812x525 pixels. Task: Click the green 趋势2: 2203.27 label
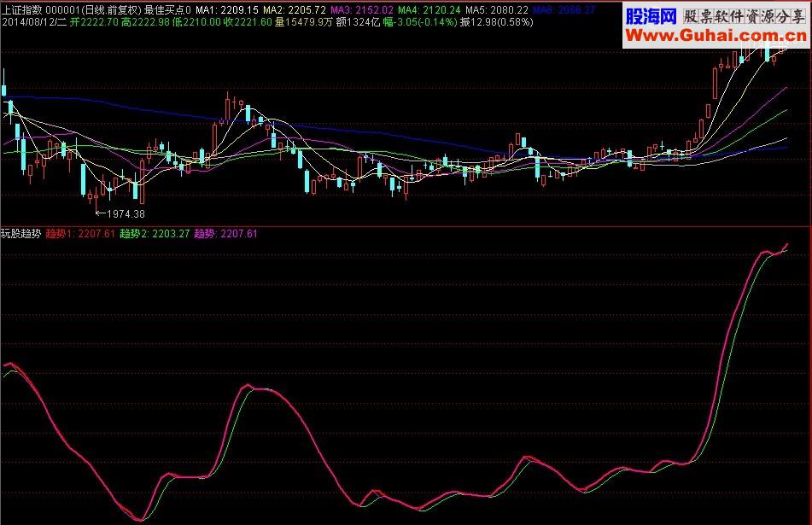[155, 234]
